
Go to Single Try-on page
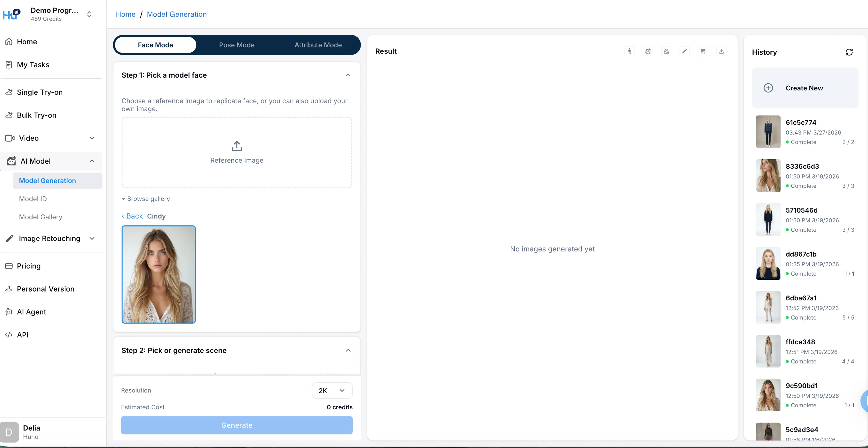pyautogui.click(x=39, y=92)
